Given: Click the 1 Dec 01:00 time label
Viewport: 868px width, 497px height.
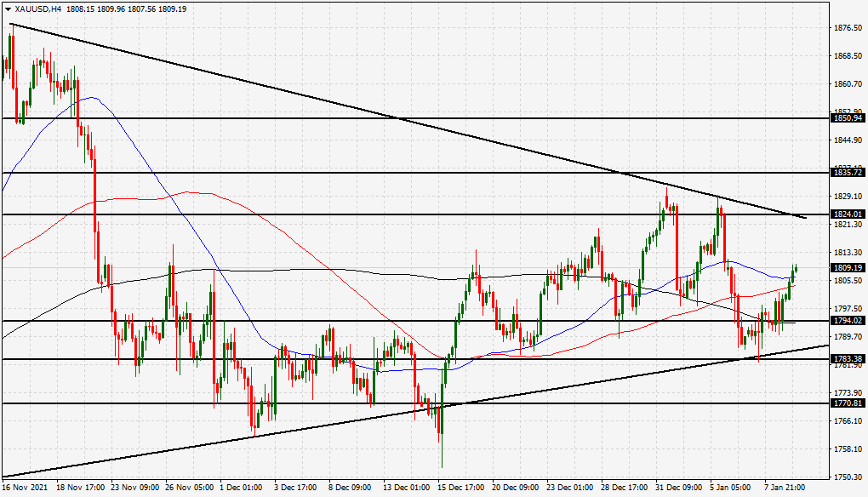Looking at the screenshot, I should click(x=242, y=488).
